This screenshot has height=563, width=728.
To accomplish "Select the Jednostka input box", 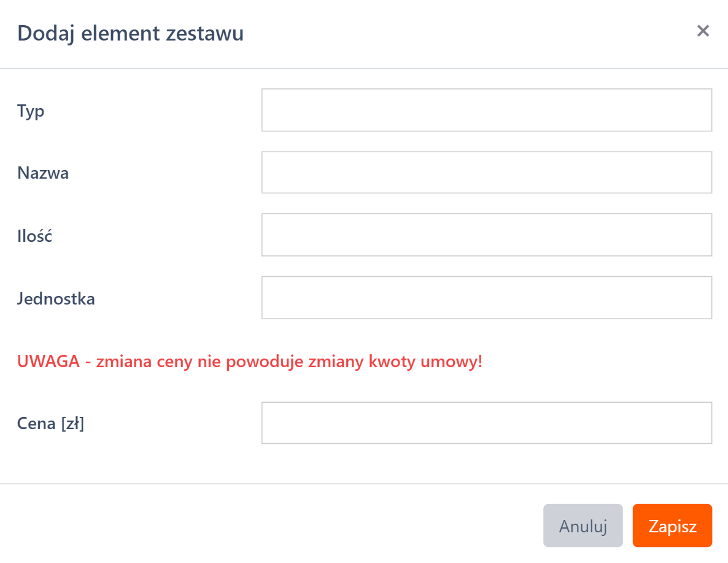I will pyautogui.click(x=486, y=298).
